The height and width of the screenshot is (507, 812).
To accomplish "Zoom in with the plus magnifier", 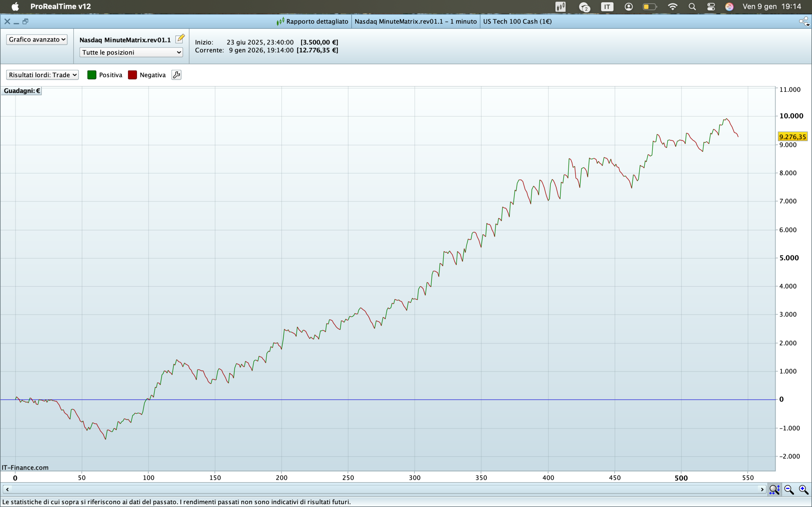I will pyautogui.click(x=803, y=490).
